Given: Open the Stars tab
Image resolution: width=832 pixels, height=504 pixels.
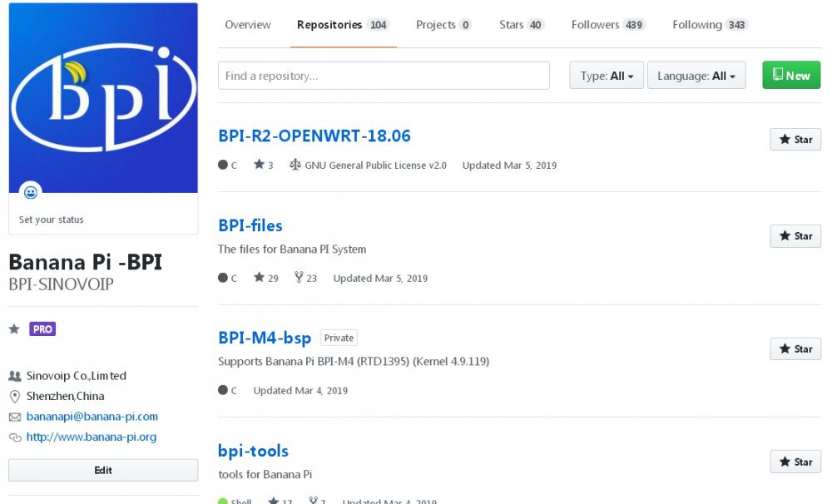Looking at the screenshot, I should coord(510,25).
